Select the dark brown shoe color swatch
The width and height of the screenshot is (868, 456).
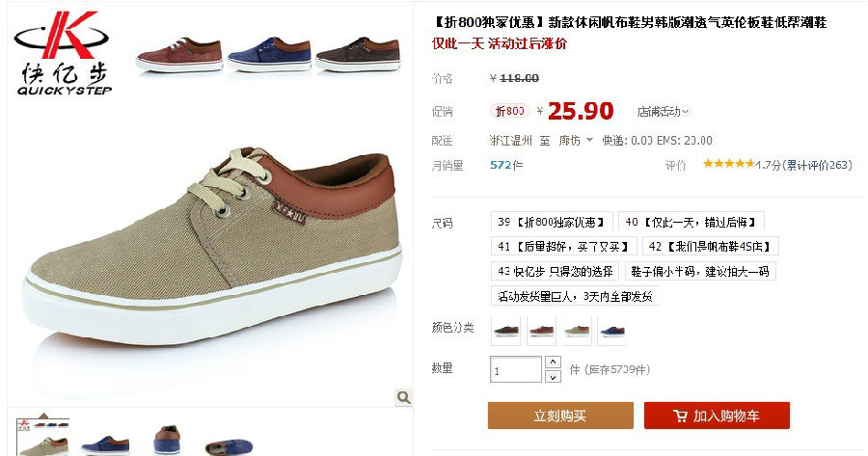coord(506,331)
